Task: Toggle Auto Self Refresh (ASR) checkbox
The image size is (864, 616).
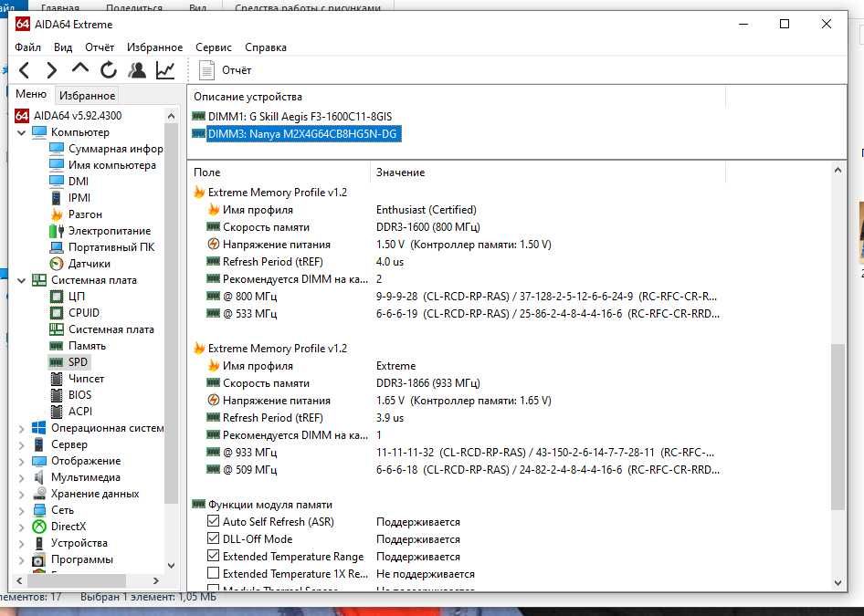Action: (213, 521)
